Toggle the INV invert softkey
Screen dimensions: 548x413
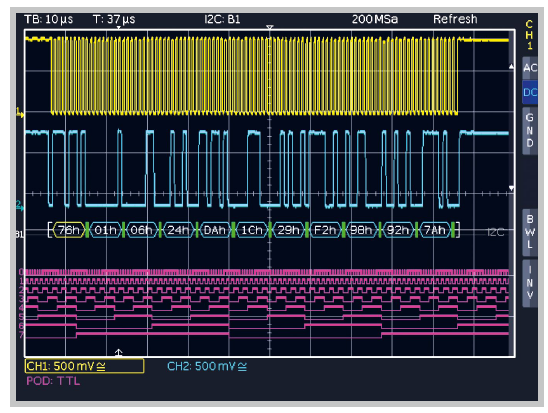[x=530, y=283]
